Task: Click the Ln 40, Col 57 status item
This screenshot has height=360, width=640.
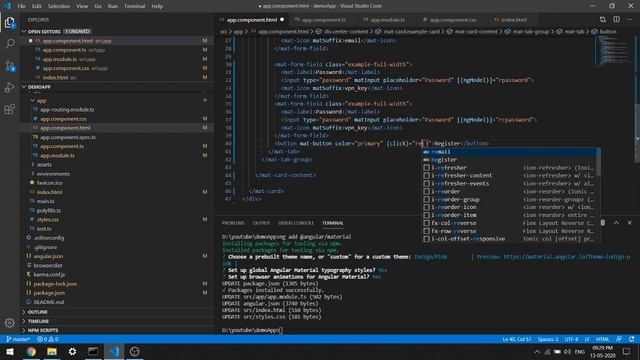Action: (x=517, y=339)
